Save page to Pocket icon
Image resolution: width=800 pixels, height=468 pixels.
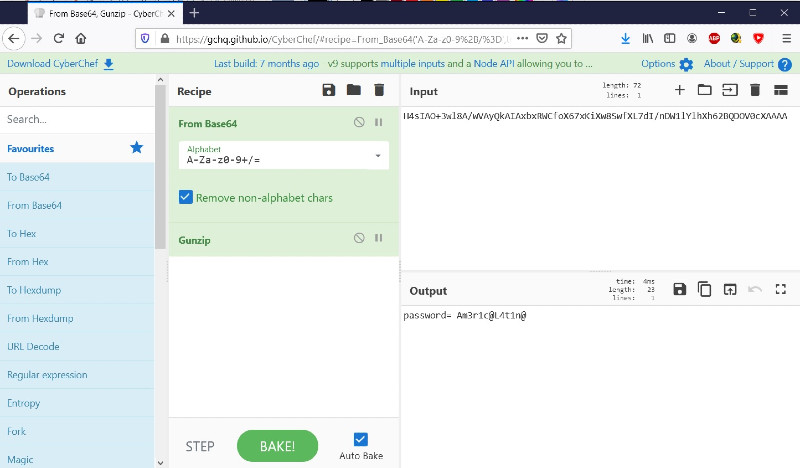pos(542,38)
